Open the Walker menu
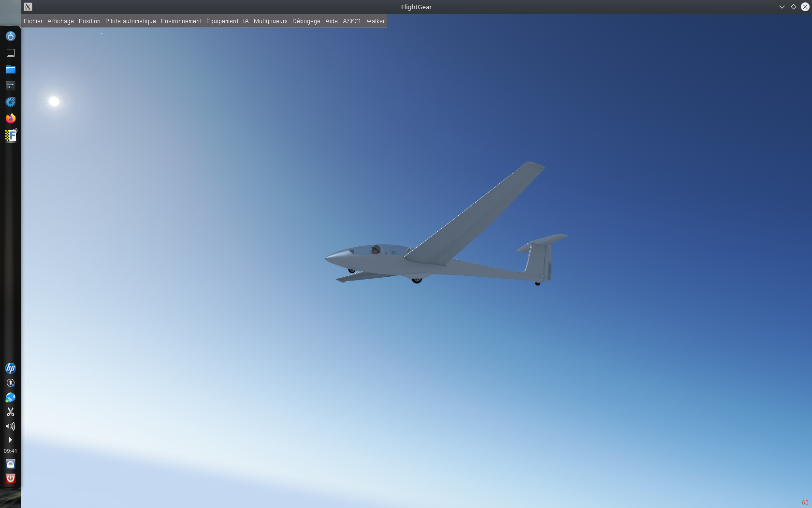The height and width of the screenshot is (508, 812). tap(376, 21)
